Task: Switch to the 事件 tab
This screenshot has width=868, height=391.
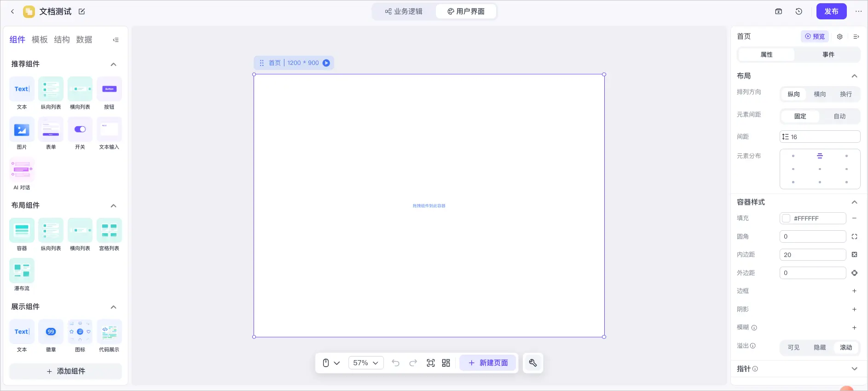Action: [828, 54]
